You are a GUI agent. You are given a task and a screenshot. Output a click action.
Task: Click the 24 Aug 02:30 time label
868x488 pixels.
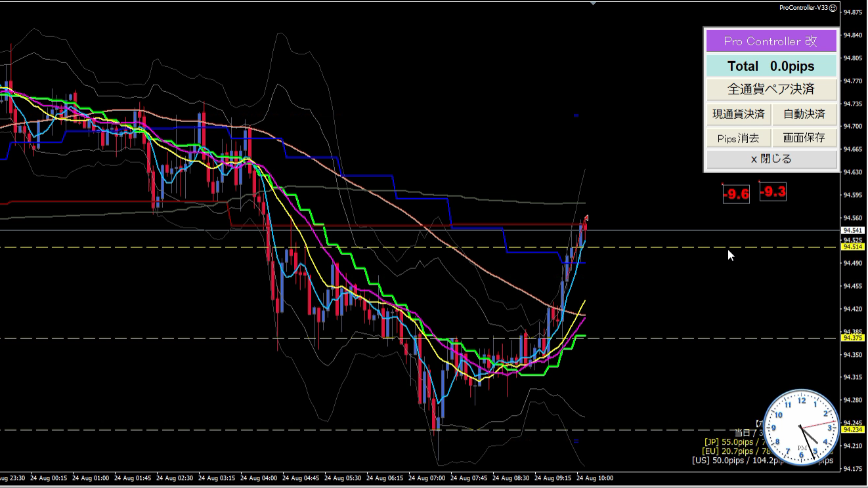click(175, 478)
